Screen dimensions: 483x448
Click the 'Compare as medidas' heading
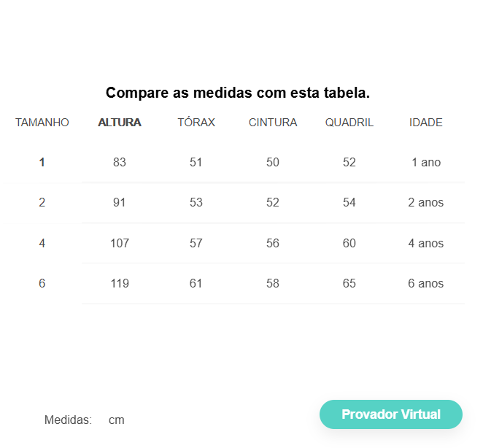click(238, 93)
